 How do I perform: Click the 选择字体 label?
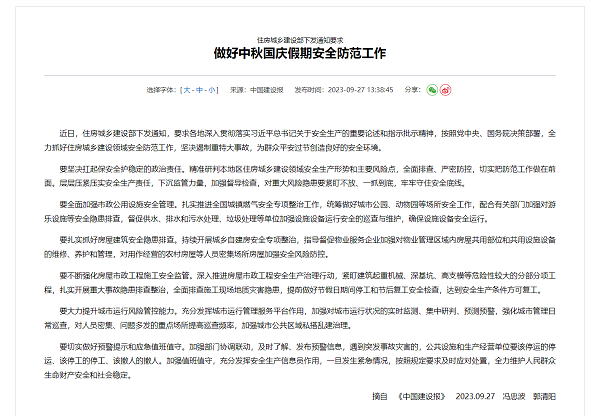click(x=161, y=90)
